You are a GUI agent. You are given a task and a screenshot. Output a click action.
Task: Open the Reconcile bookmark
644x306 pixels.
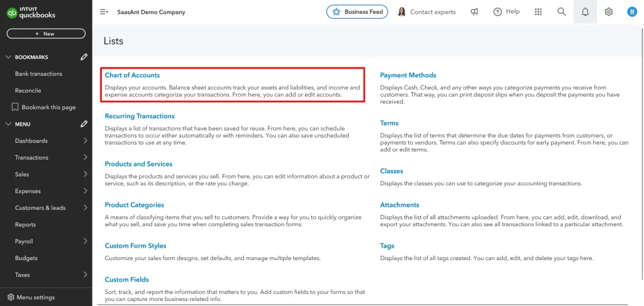click(28, 90)
